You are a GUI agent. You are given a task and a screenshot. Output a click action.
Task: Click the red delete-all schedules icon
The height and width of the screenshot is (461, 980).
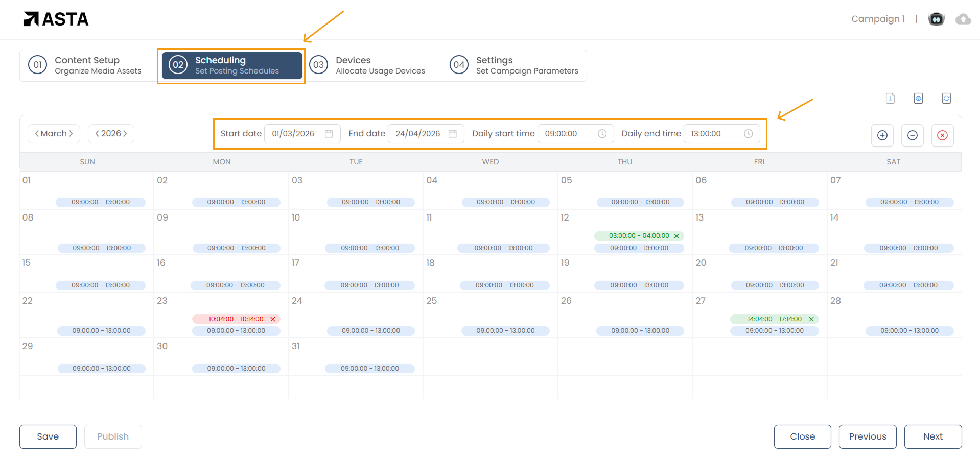pos(943,135)
